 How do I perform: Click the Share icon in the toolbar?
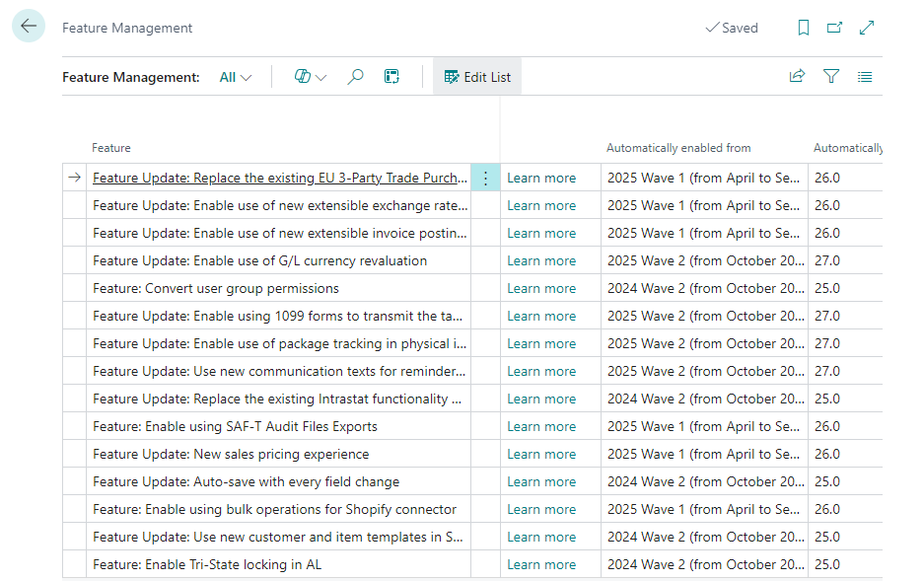797,77
